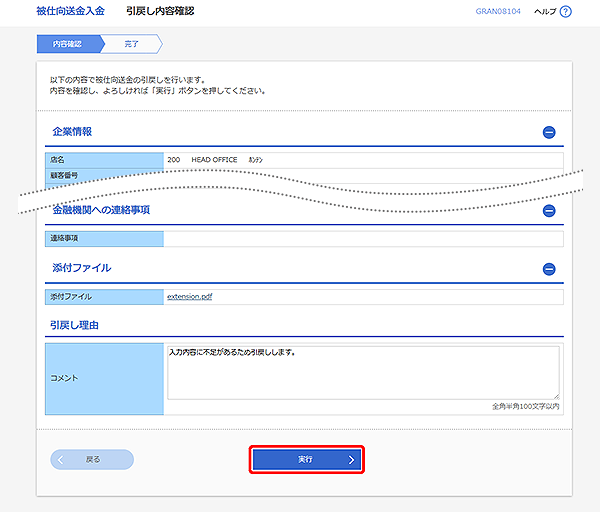Click into the コメント text area
The width and height of the screenshot is (600, 512).
tap(363, 373)
